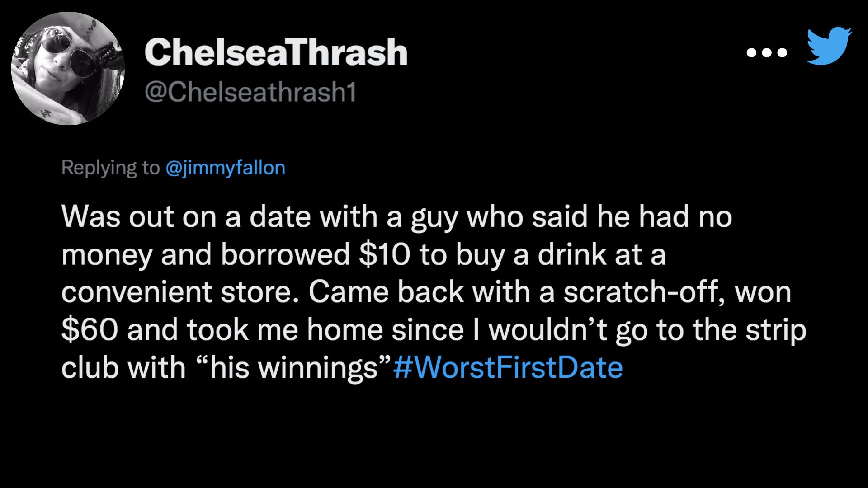Open the #WorstFirstDate hashtag
The image size is (868, 488).
click(508, 367)
